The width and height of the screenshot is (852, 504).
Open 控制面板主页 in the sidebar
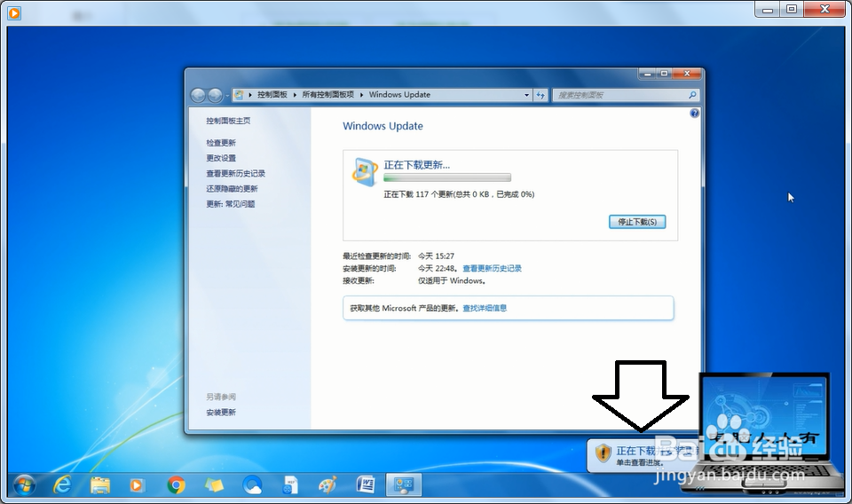tap(228, 121)
